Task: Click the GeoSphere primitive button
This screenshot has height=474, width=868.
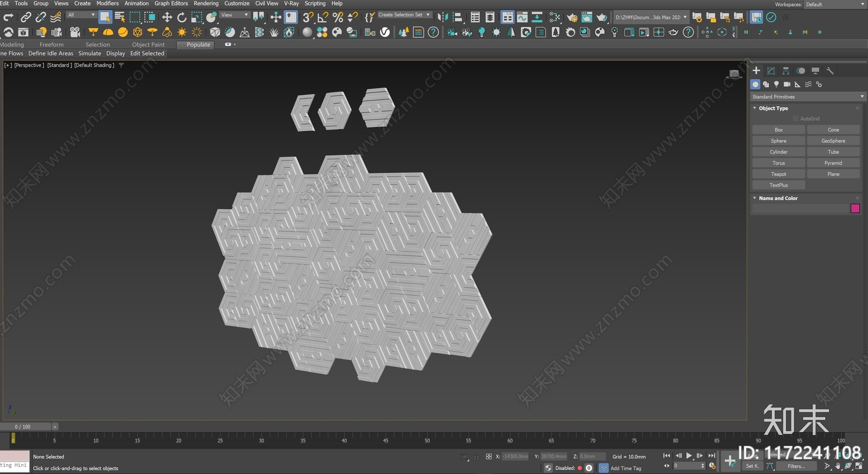Action: point(833,141)
